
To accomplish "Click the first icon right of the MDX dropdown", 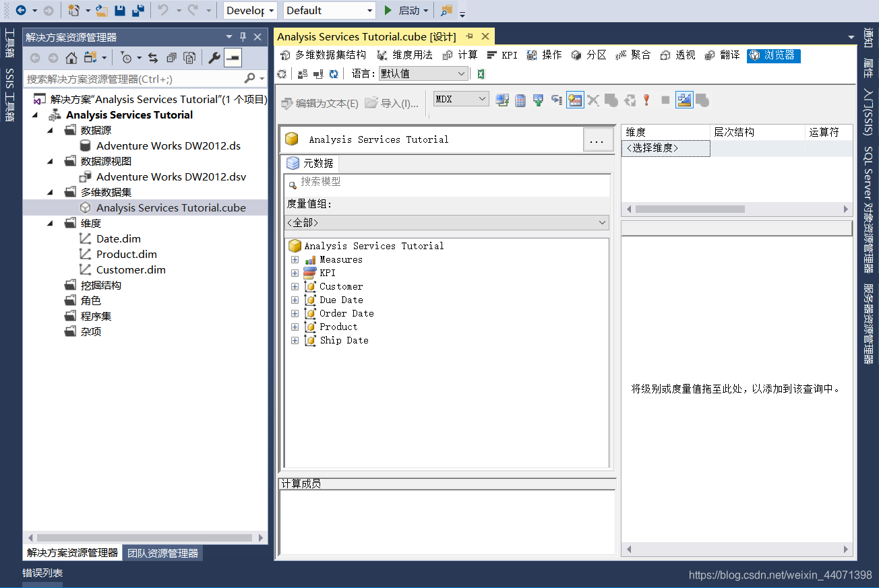I will (502, 100).
